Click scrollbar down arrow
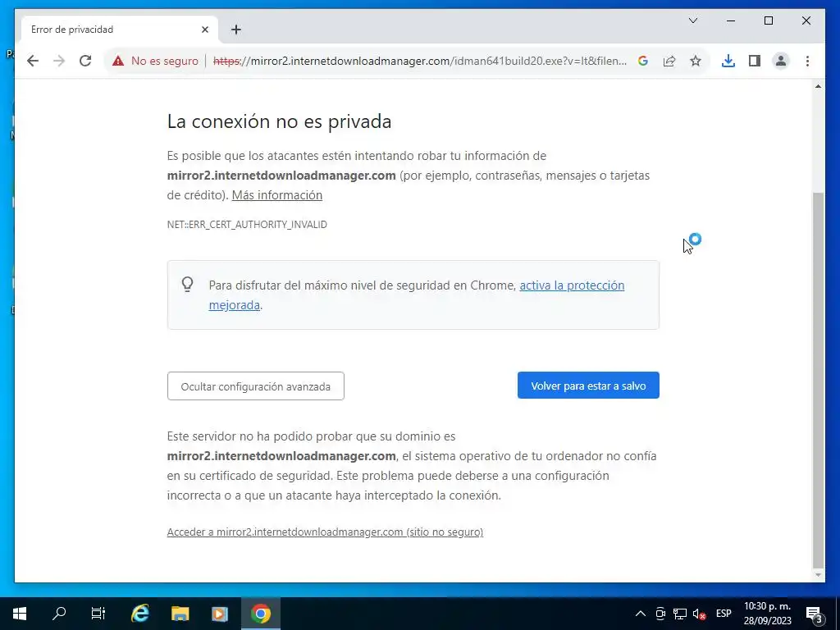Screen dimensions: 840x630 click(818, 575)
